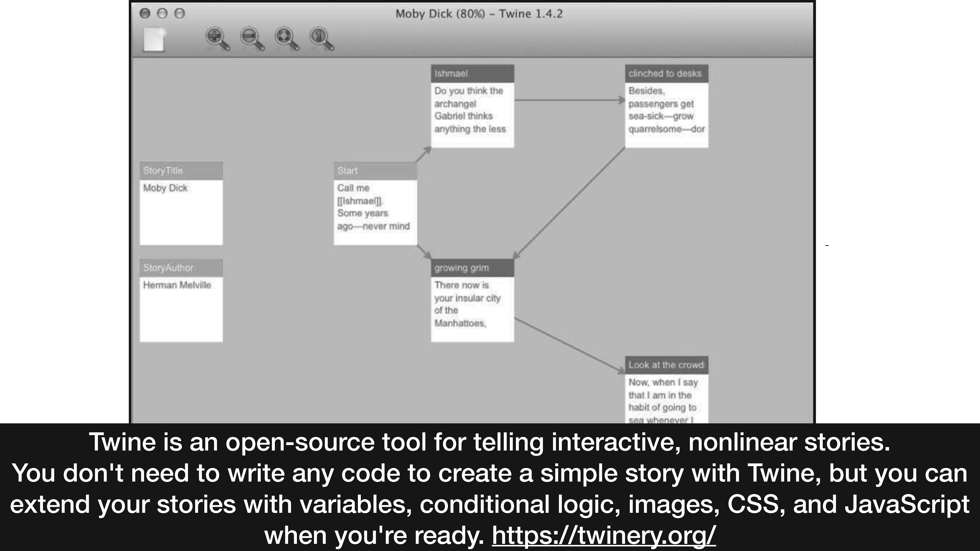Click the window title 'Moby Dick (80%)'
This screenshot has height=551, width=980.
(x=440, y=14)
